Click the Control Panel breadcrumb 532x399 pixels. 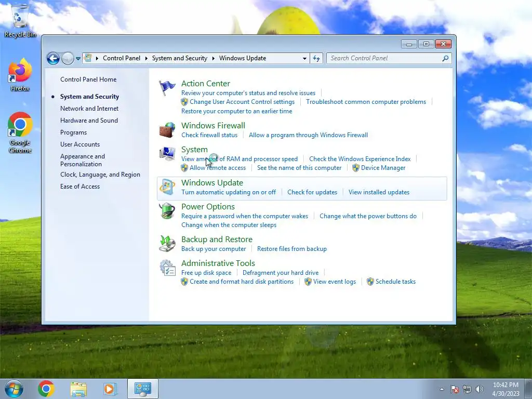(122, 58)
